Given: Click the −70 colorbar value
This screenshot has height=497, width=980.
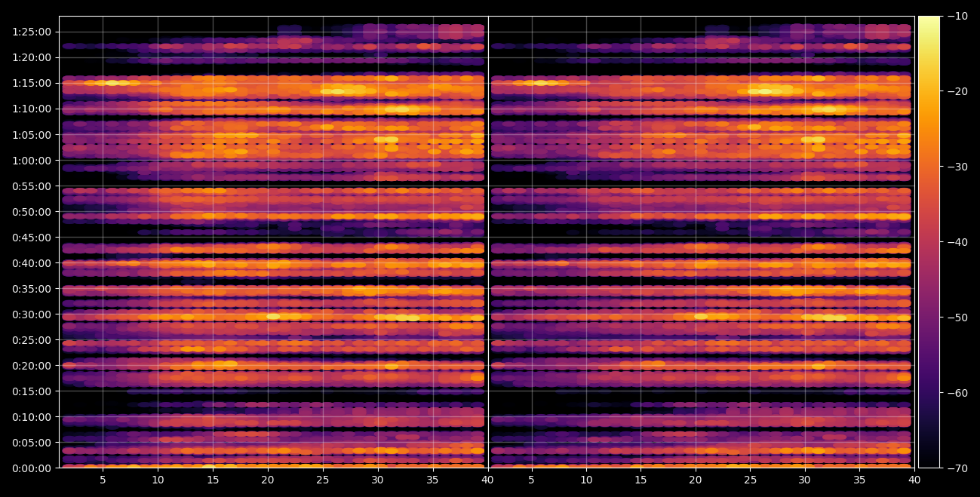Looking at the screenshot, I should pyautogui.click(x=957, y=468).
